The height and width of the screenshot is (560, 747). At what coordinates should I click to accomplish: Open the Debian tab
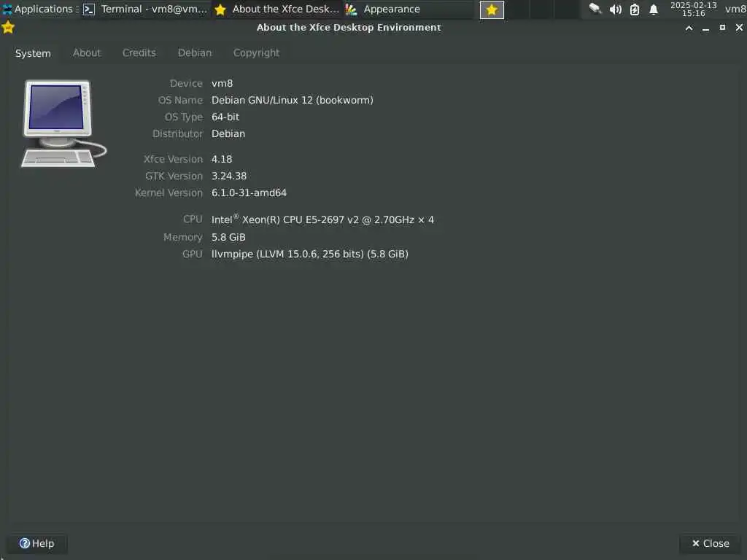coord(195,52)
